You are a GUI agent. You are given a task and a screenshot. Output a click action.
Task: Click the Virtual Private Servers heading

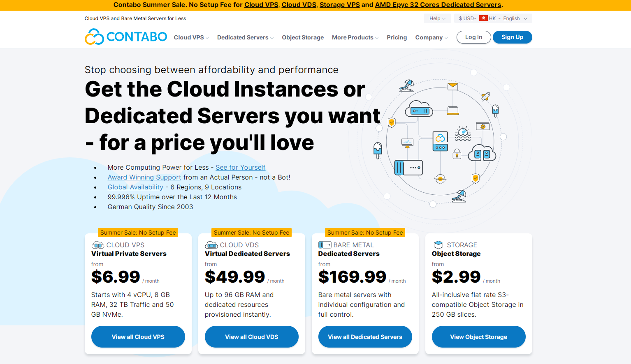pos(129,254)
